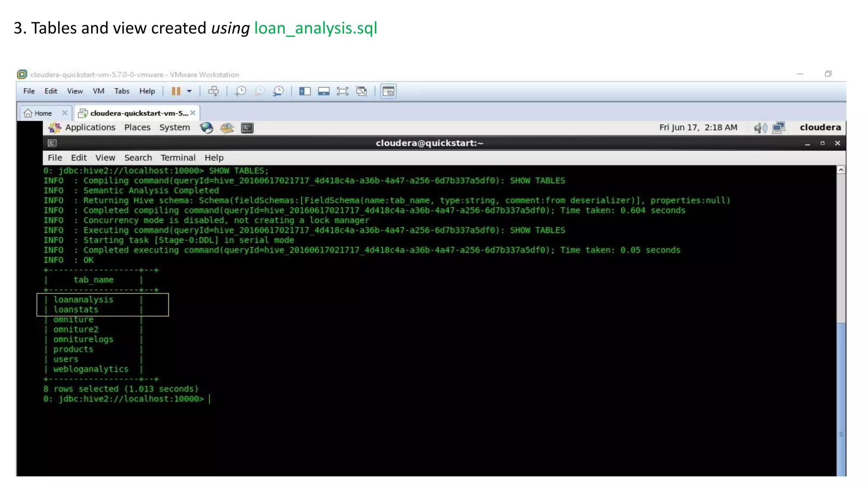Click the loanstats table name
Viewport: 868px width, 488px height.
click(x=76, y=310)
